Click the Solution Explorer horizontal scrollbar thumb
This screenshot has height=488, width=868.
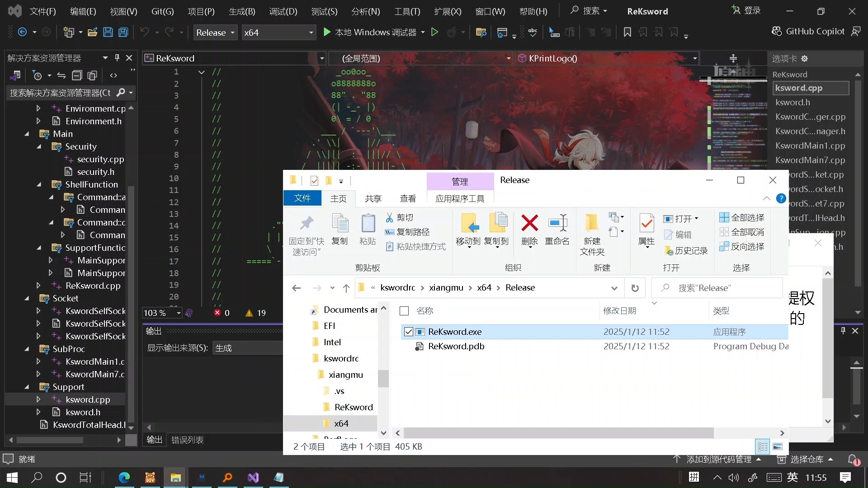point(50,440)
